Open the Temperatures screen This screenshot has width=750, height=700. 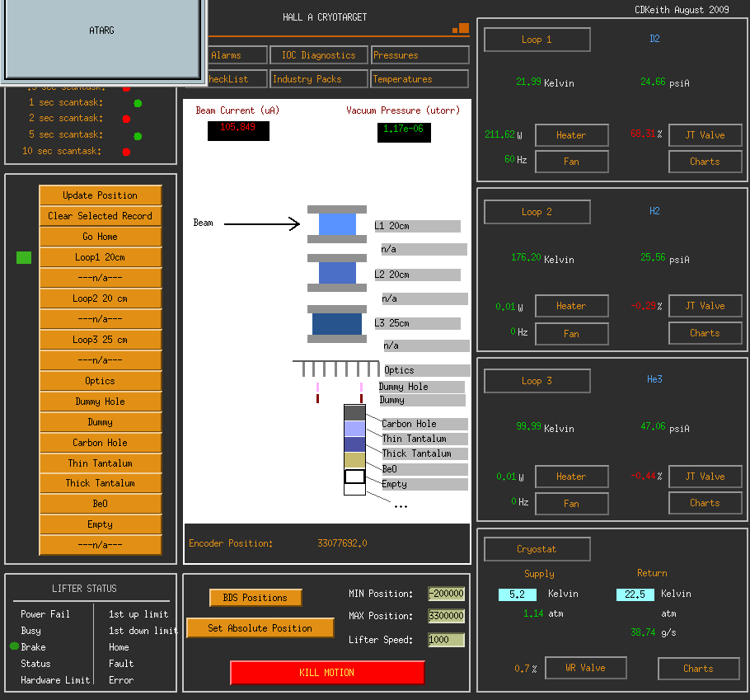coord(419,79)
